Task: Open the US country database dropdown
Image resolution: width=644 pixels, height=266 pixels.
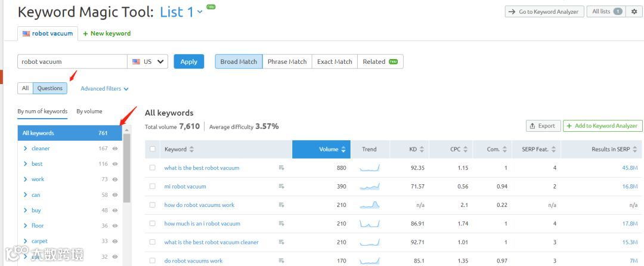Action: pyautogui.click(x=148, y=61)
